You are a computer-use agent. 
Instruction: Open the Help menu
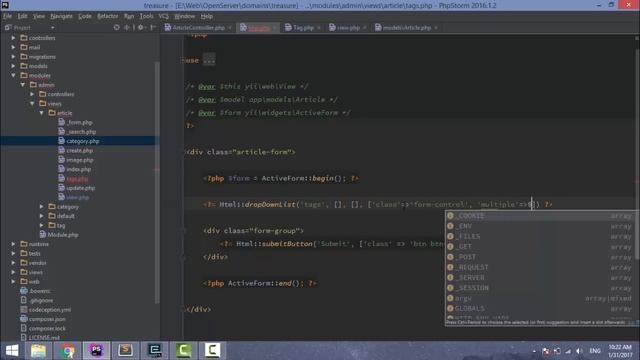(207, 16)
